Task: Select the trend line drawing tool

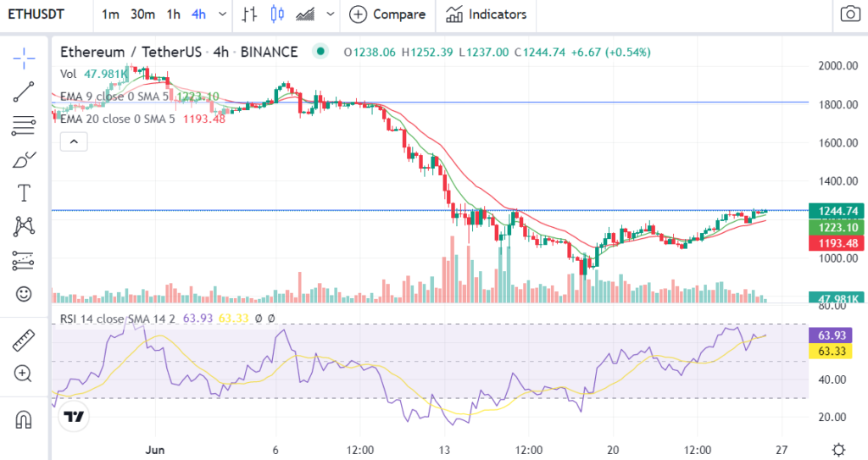Action: coord(24,92)
